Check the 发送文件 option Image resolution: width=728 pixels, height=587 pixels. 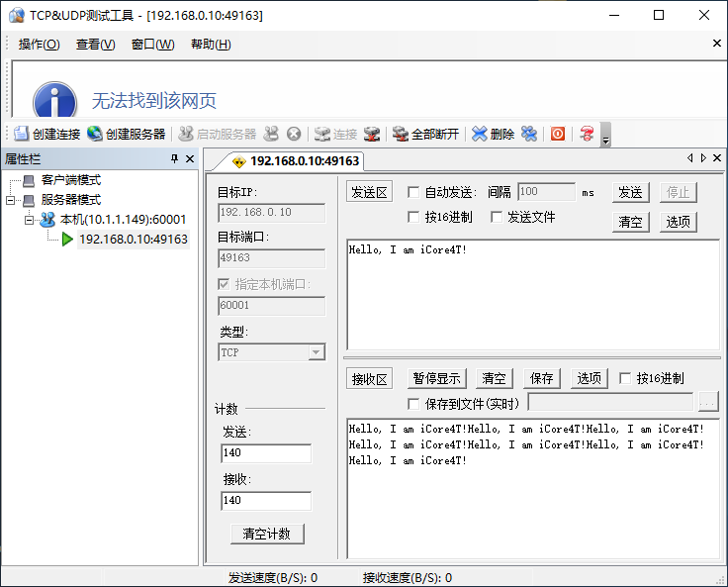[x=497, y=217]
